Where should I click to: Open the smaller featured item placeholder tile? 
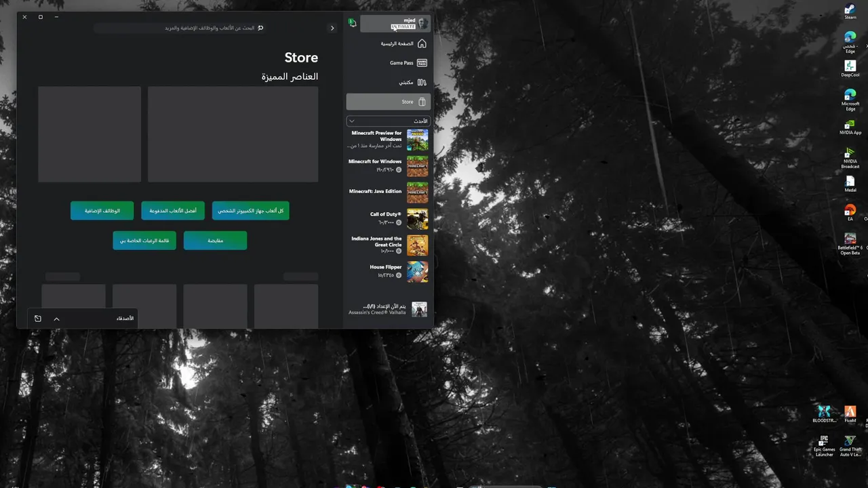(90, 134)
